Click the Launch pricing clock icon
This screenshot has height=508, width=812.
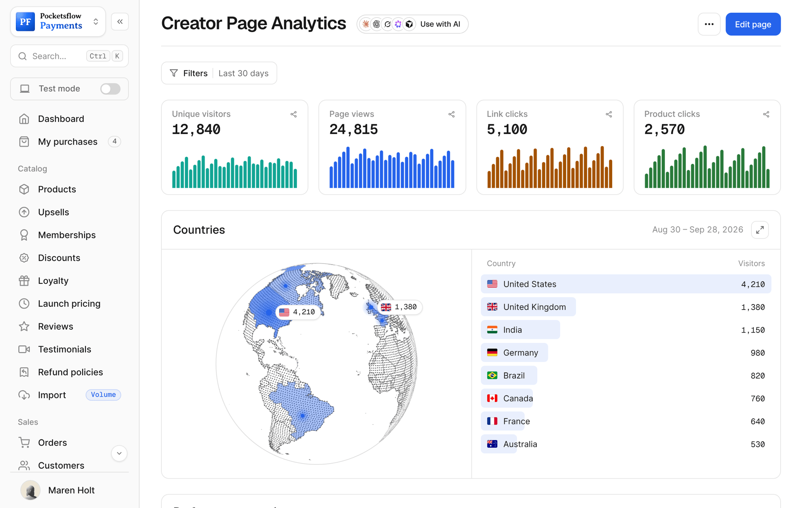[24, 304]
